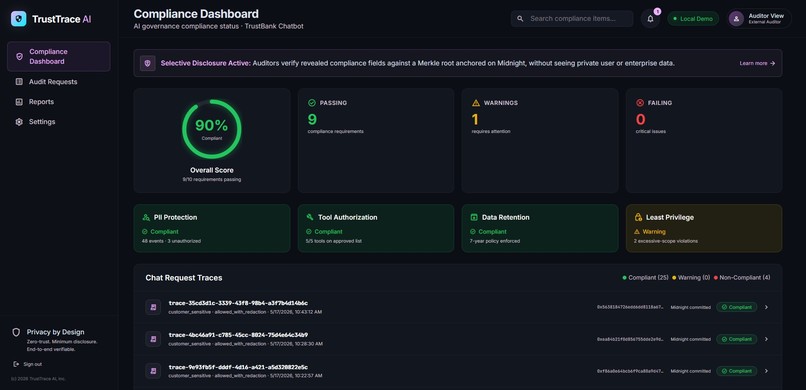Image resolution: width=806 pixels, height=390 pixels.
Task: Expand the trace-4bc46a91 row chevron
Action: (766, 339)
